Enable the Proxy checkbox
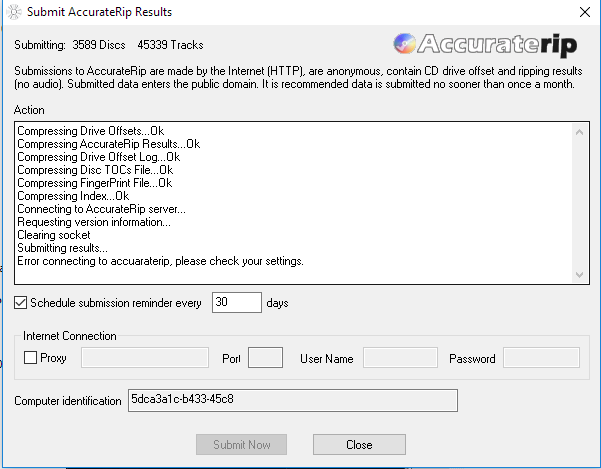 31,358
